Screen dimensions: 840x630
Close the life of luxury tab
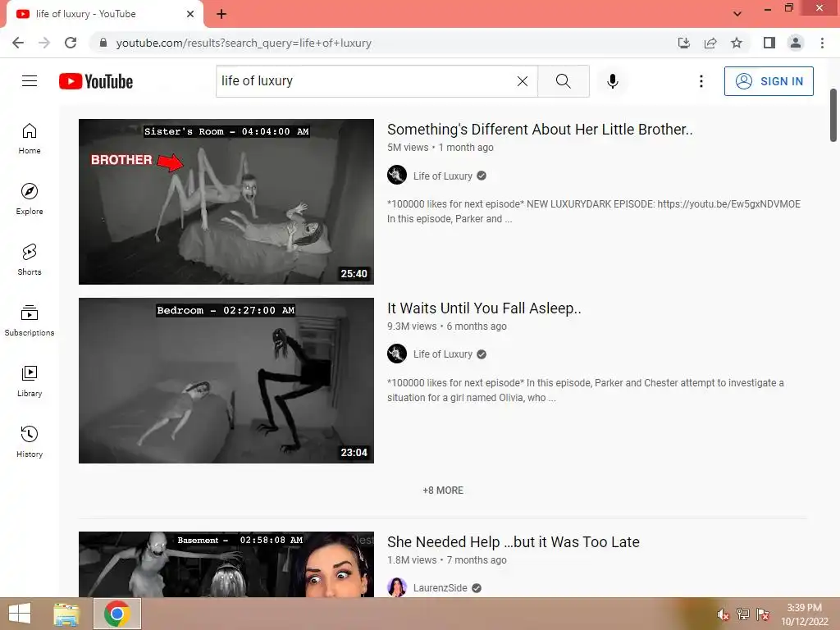pos(190,14)
